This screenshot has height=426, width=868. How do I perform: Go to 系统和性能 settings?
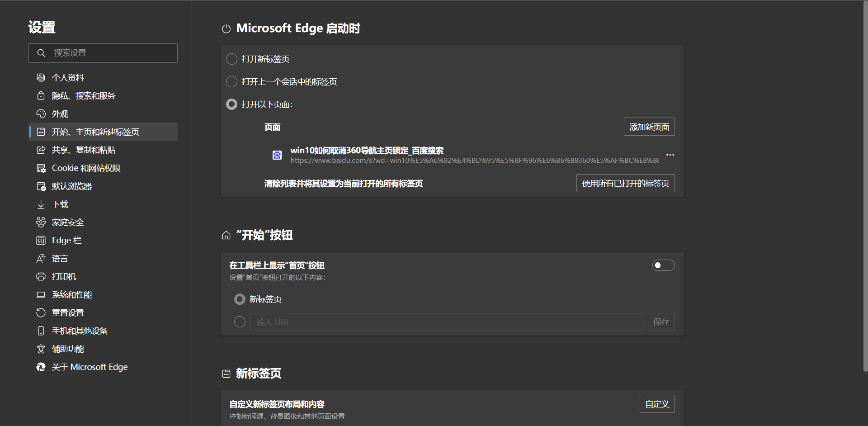[x=103, y=294]
